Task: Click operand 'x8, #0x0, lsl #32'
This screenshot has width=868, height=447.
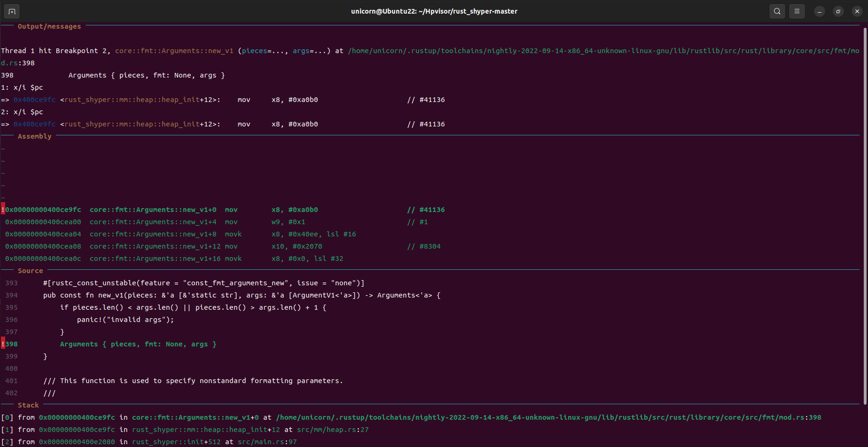Action: [307, 259]
